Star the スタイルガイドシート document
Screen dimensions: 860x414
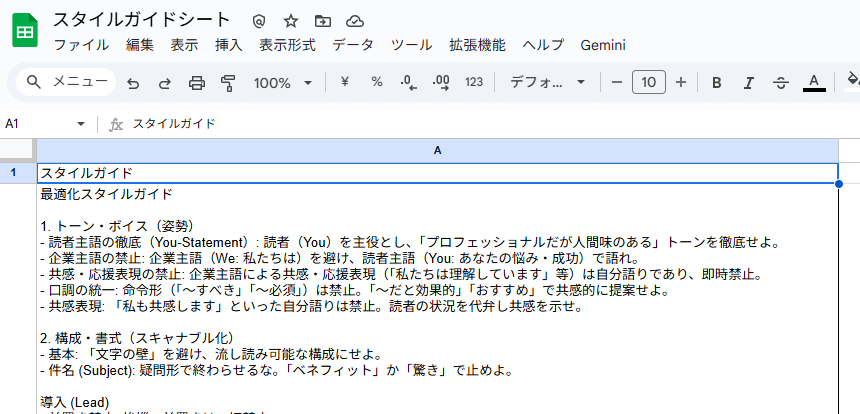pos(291,21)
